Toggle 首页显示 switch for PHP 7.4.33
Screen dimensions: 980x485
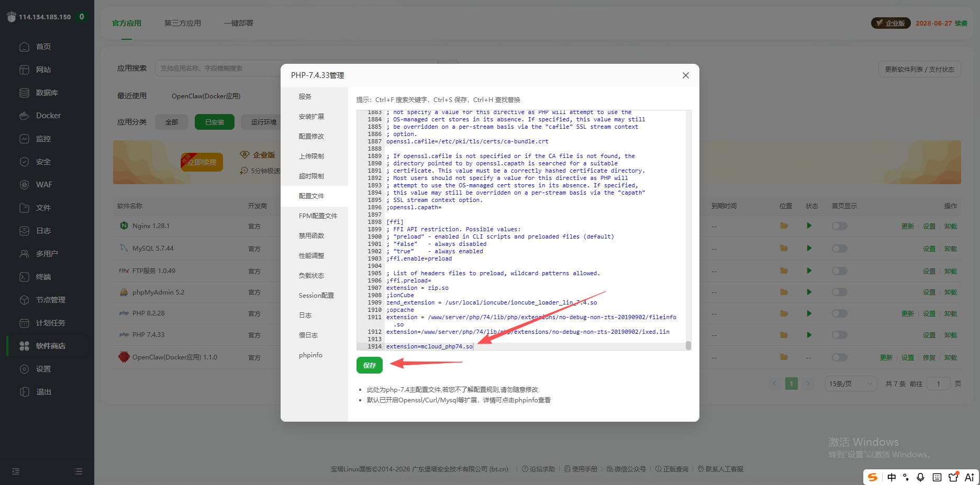click(840, 335)
